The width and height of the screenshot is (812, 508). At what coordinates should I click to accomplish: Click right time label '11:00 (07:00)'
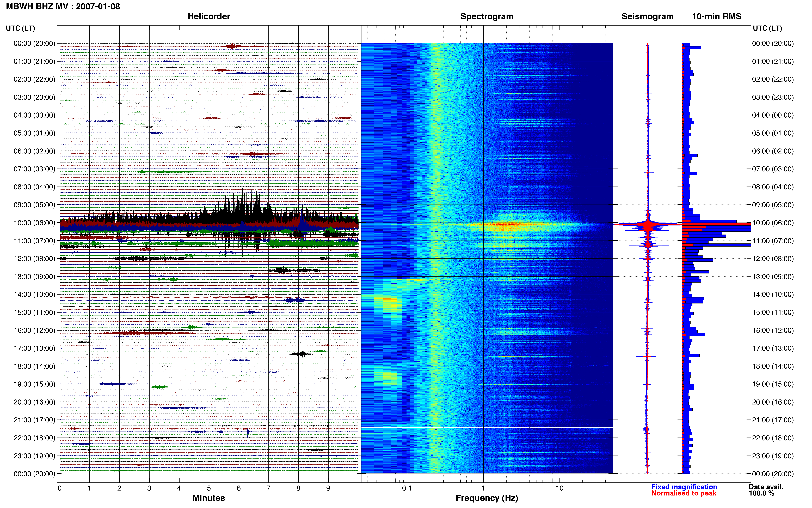773,241
